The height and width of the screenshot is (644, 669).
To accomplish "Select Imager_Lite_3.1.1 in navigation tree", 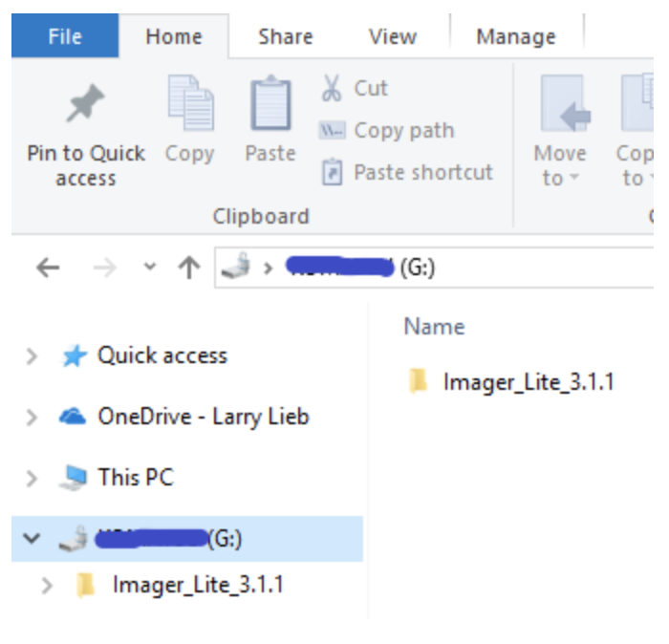I will pyautogui.click(x=197, y=585).
